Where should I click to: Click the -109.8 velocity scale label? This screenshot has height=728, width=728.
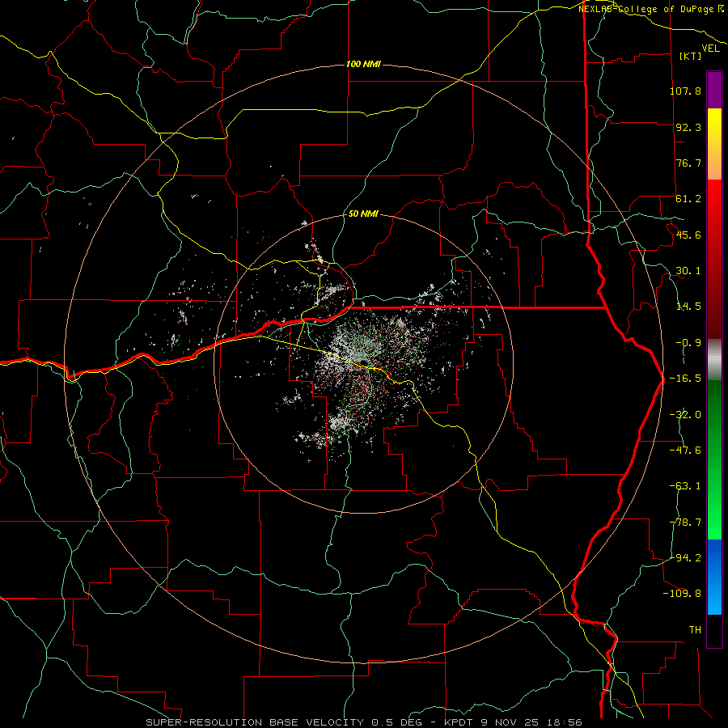(682, 594)
